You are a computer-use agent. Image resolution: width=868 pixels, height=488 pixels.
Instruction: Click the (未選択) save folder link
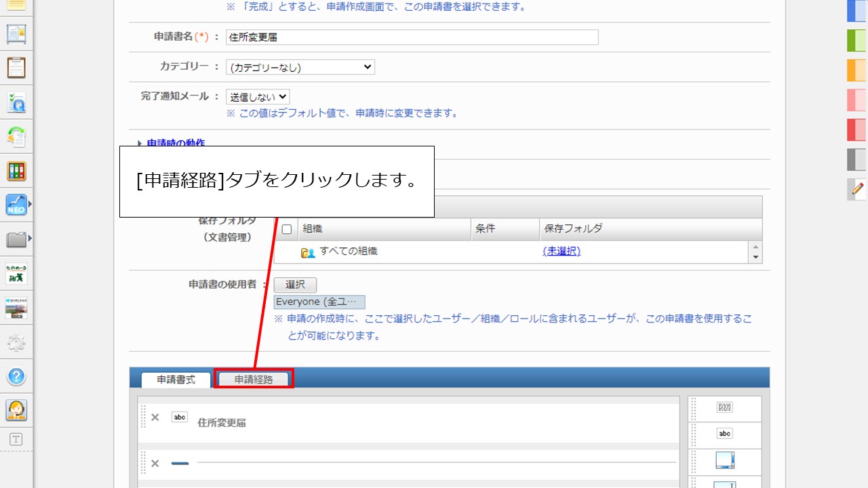tap(561, 251)
